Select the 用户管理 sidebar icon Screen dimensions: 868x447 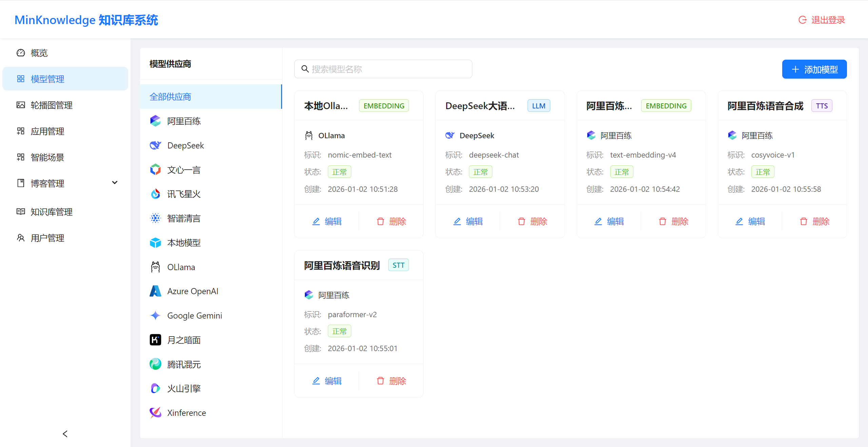tap(20, 238)
